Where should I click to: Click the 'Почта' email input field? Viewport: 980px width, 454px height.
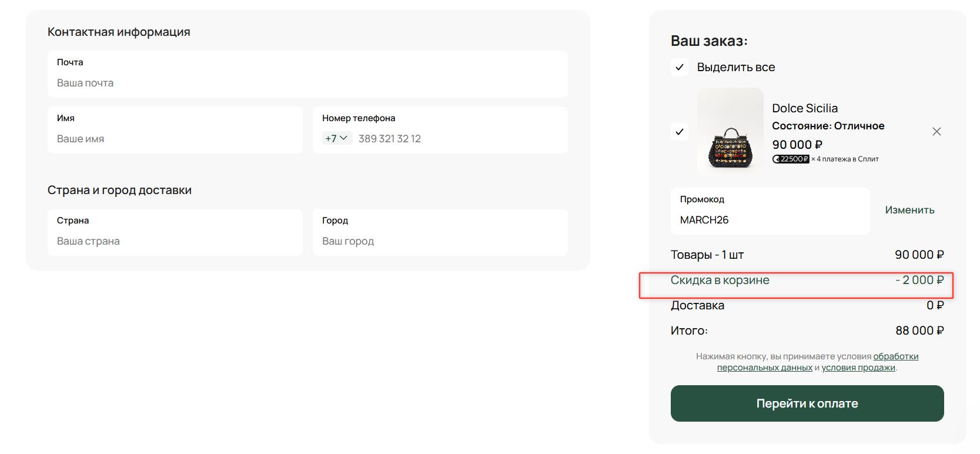[x=307, y=83]
